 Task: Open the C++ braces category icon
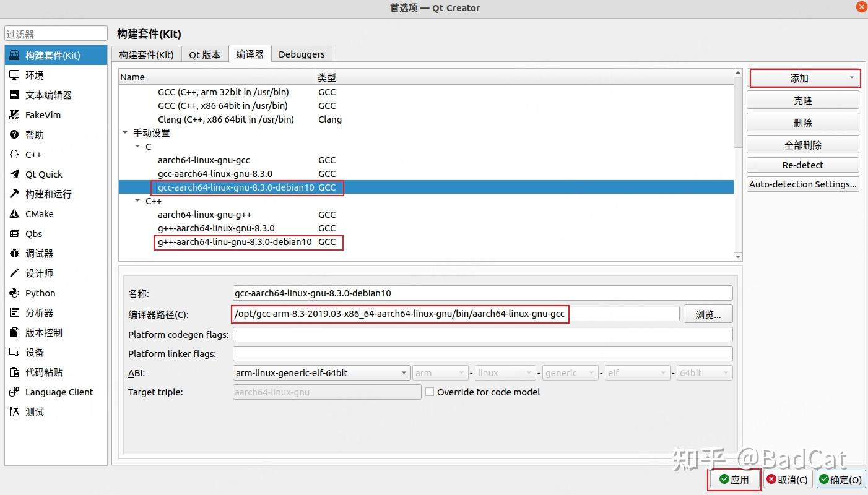14,154
